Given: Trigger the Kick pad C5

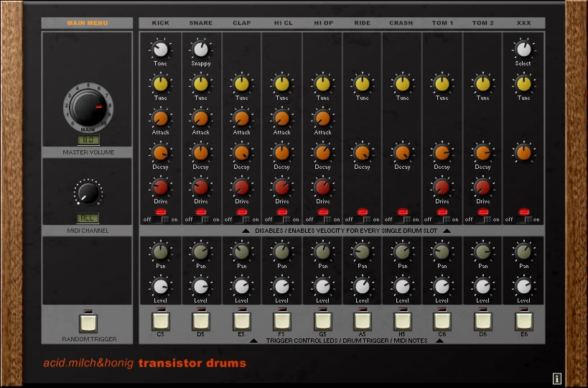Looking at the screenshot, I should 161,321.
